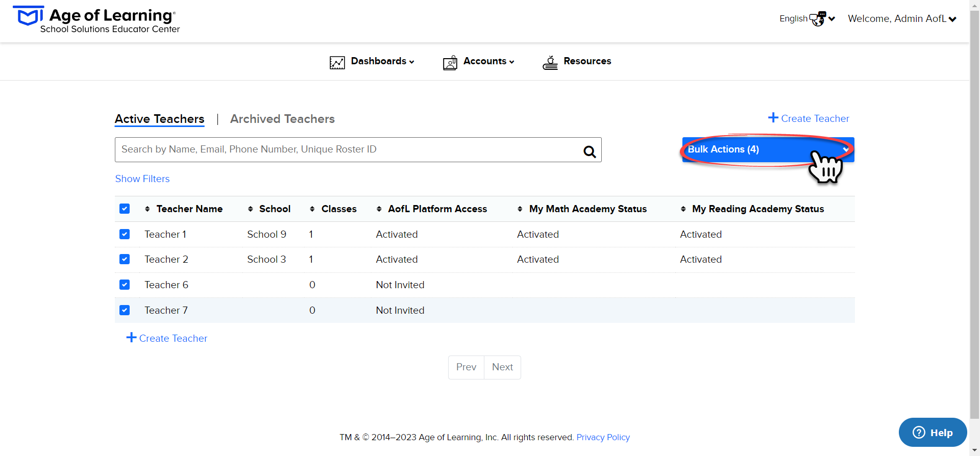Screen dimensions: 980x456
Task: Click Teacher 6 classes count 0
Action: click(312, 285)
